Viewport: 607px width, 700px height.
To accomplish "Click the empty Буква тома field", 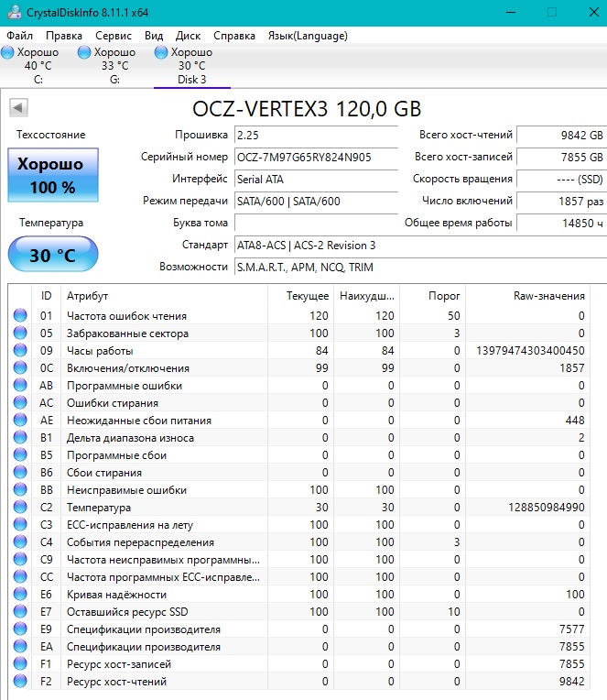I will (316, 223).
